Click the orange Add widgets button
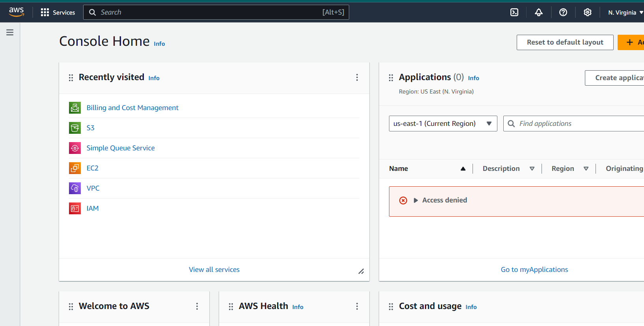This screenshot has width=644, height=326. 631,42
